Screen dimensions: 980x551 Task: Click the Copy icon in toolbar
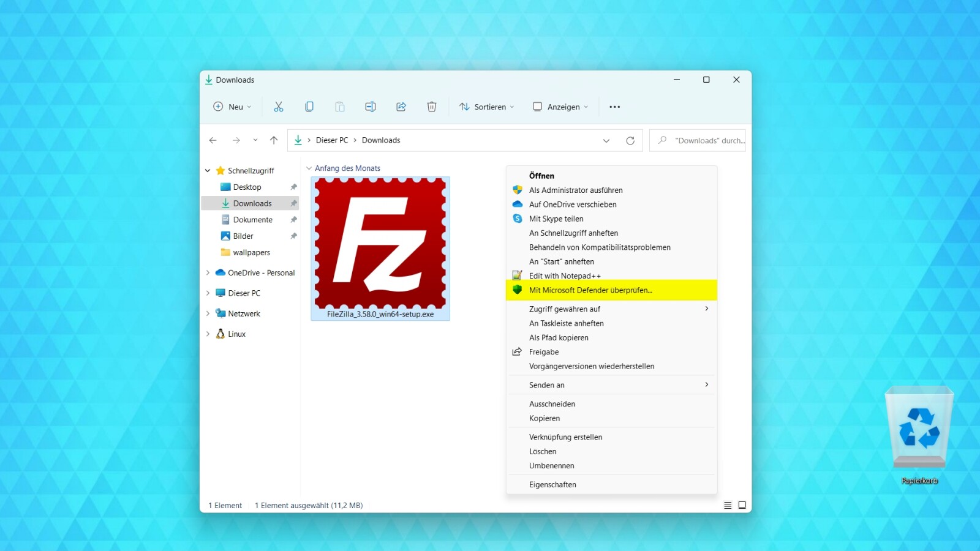[309, 107]
